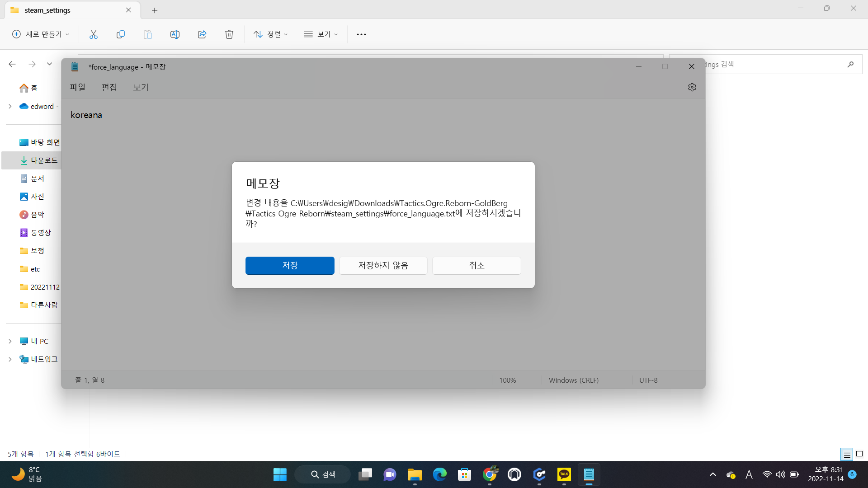Expand the 네트워크 tree node
The height and width of the screenshot is (488, 868).
pos(10,359)
